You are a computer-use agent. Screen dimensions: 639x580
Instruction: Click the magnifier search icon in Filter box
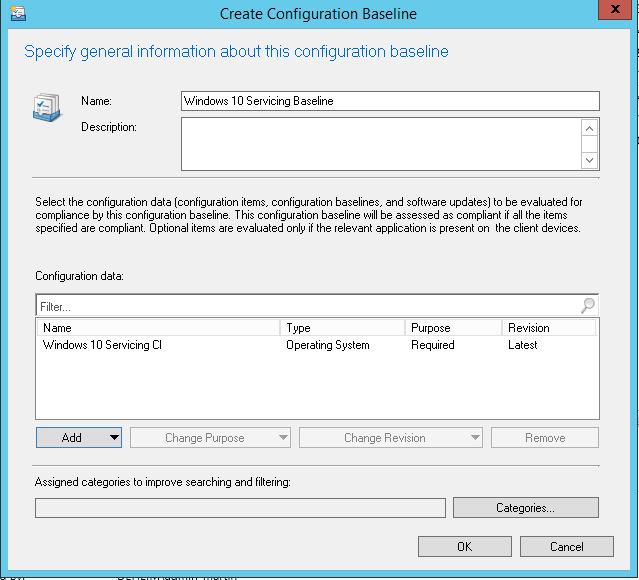tap(588, 305)
